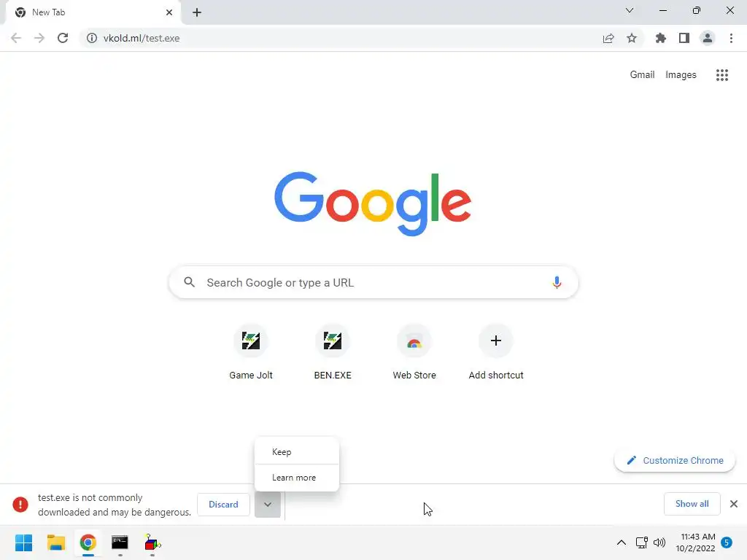747x560 pixels.
Task: Open a new tab with plus button
Action: [197, 12]
